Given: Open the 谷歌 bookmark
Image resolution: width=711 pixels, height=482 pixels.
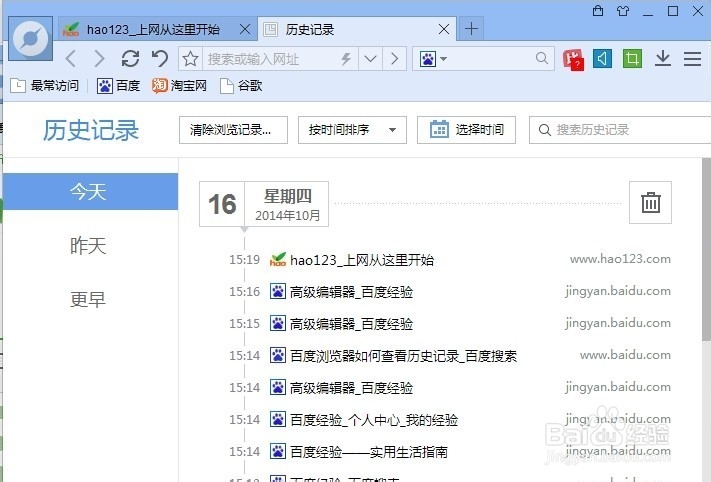Looking at the screenshot, I should pos(241,85).
